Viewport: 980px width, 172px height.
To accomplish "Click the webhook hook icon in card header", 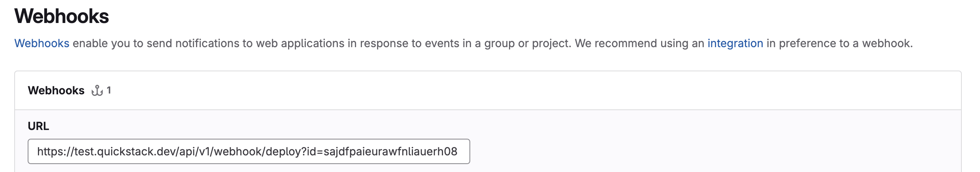I will click(97, 91).
